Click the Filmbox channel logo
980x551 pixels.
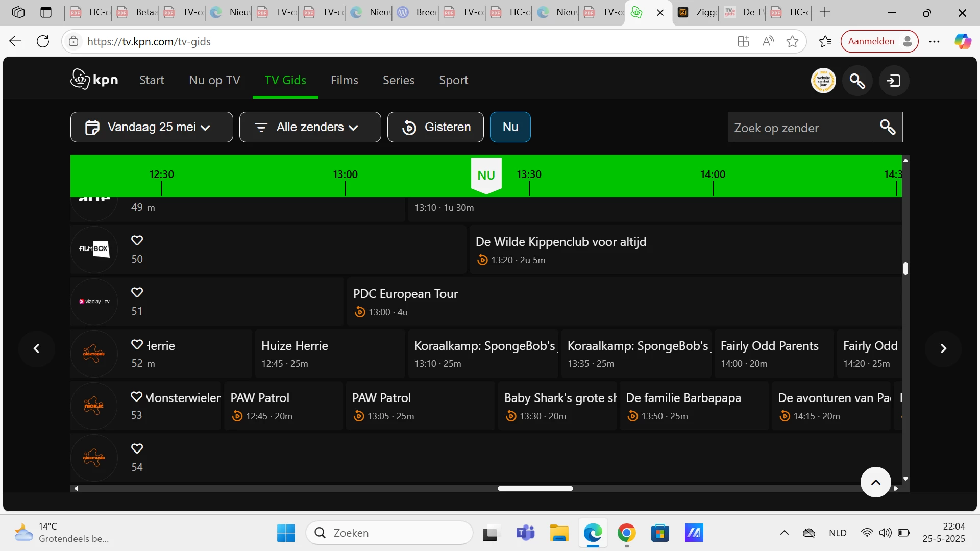94,249
